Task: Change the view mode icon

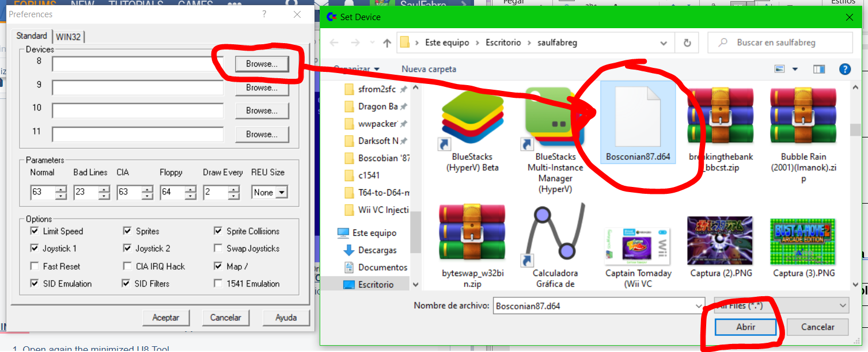Action: 780,69
